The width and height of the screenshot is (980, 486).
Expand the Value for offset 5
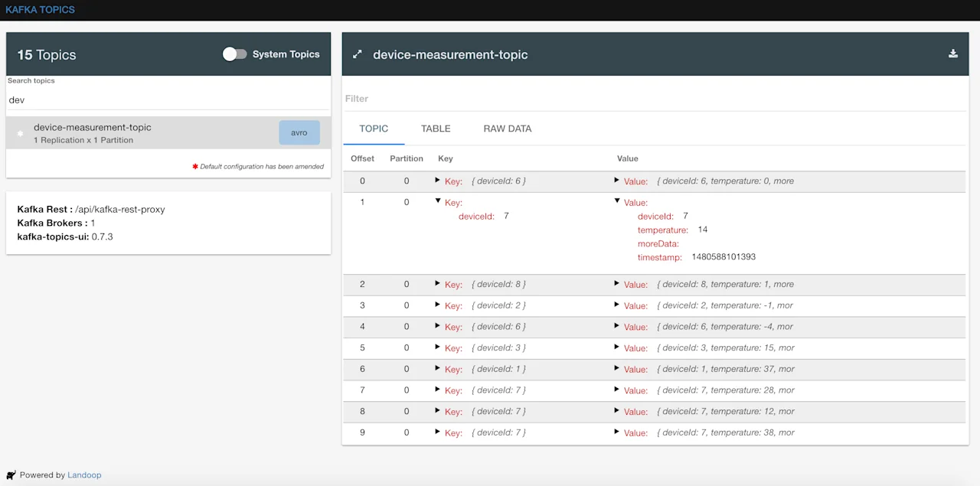[x=616, y=346]
